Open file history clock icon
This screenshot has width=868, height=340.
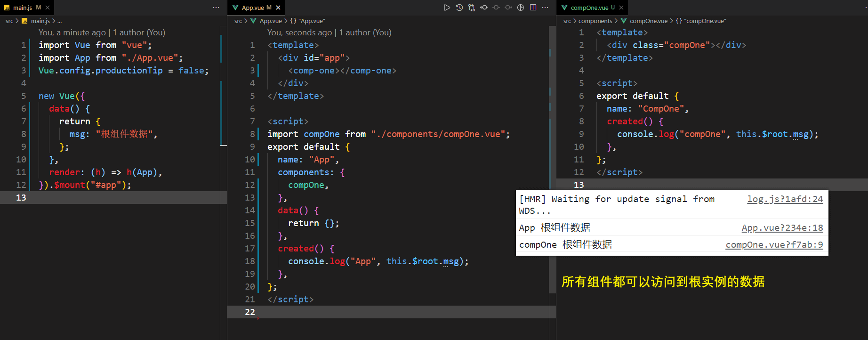(459, 8)
